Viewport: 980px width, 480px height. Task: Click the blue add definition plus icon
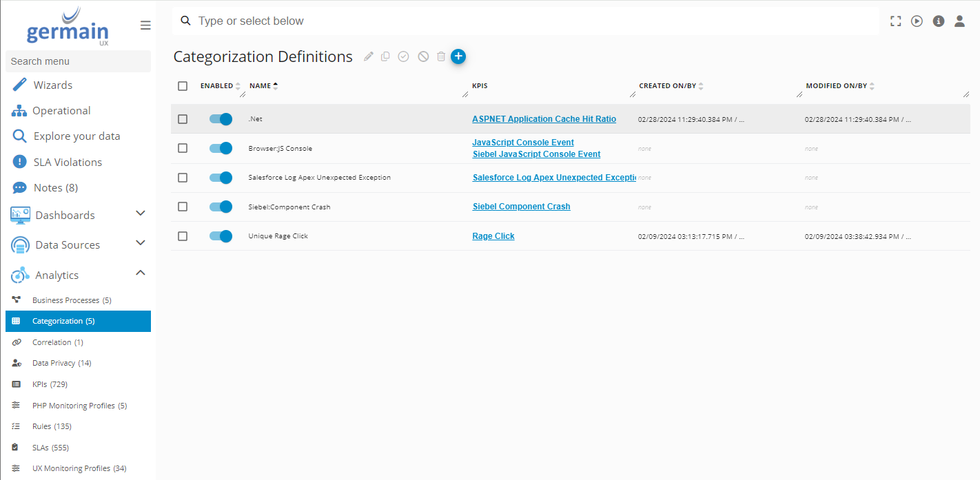pos(458,56)
